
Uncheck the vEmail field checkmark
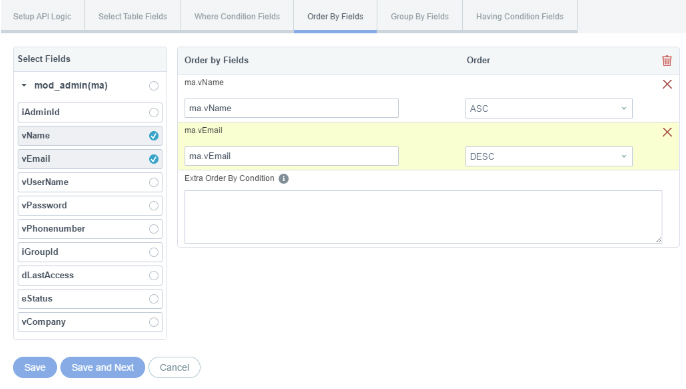(x=154, y=159)
